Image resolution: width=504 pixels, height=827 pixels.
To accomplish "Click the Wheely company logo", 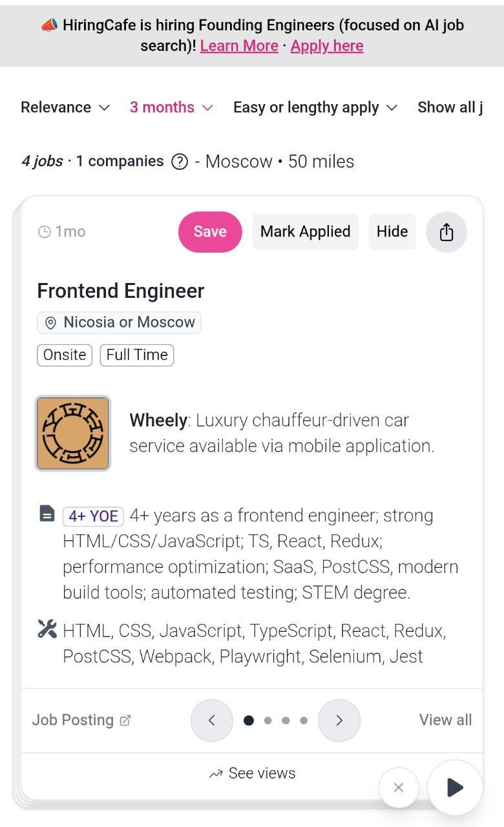I will point(72,434).
